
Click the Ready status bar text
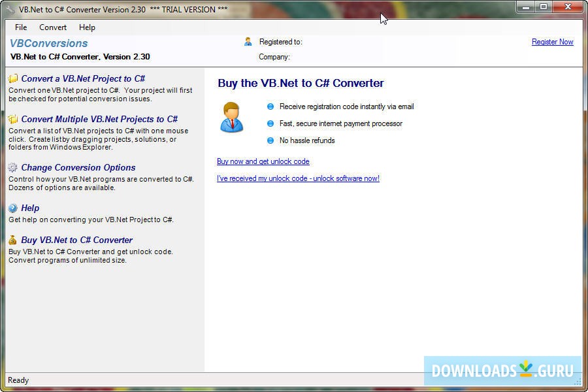18,380
